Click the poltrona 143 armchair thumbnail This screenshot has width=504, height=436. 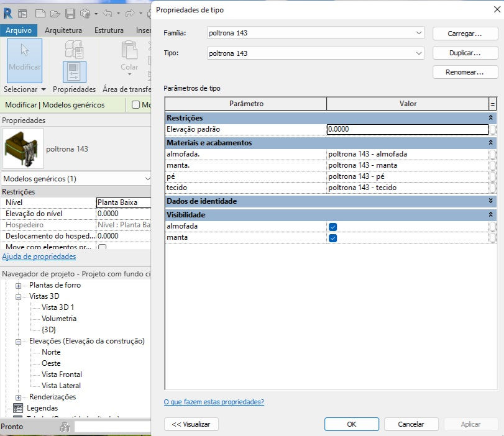(x=22, y=149)
